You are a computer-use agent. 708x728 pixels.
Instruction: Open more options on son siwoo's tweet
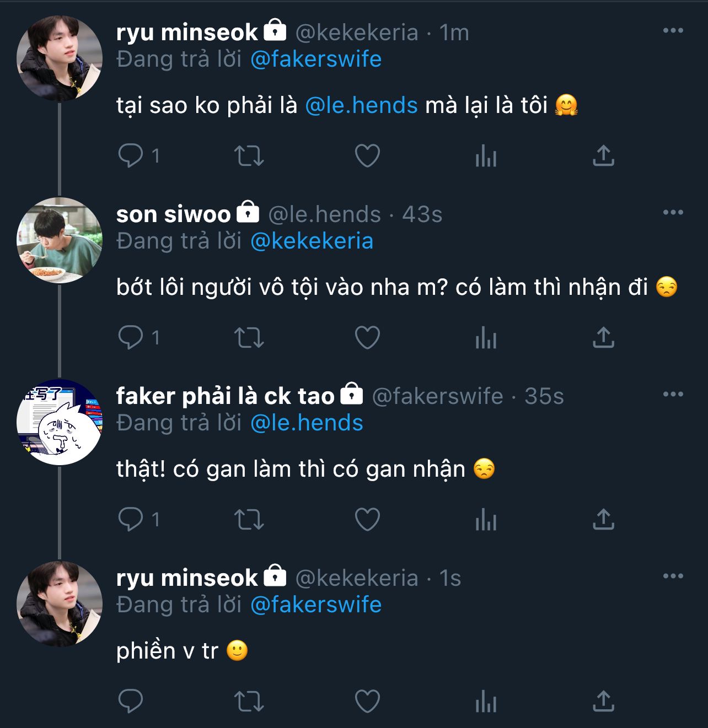tap(673, 213)
